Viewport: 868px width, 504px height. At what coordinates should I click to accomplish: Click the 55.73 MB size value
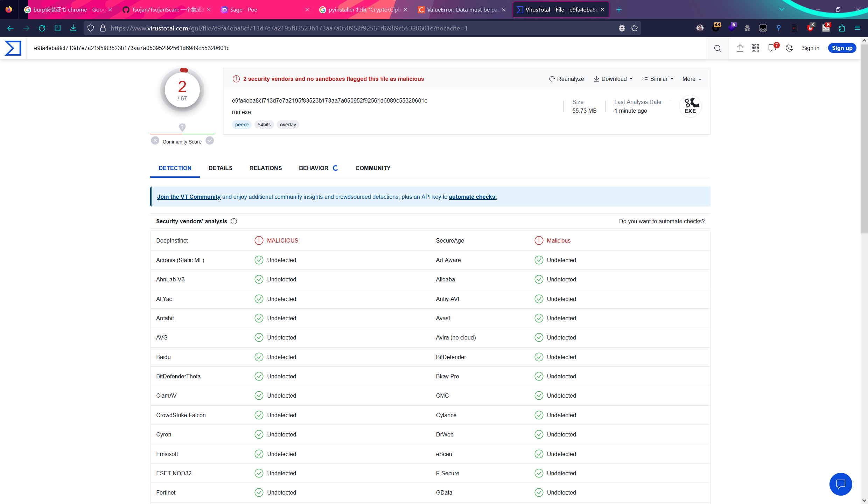(x=584, y=111)
